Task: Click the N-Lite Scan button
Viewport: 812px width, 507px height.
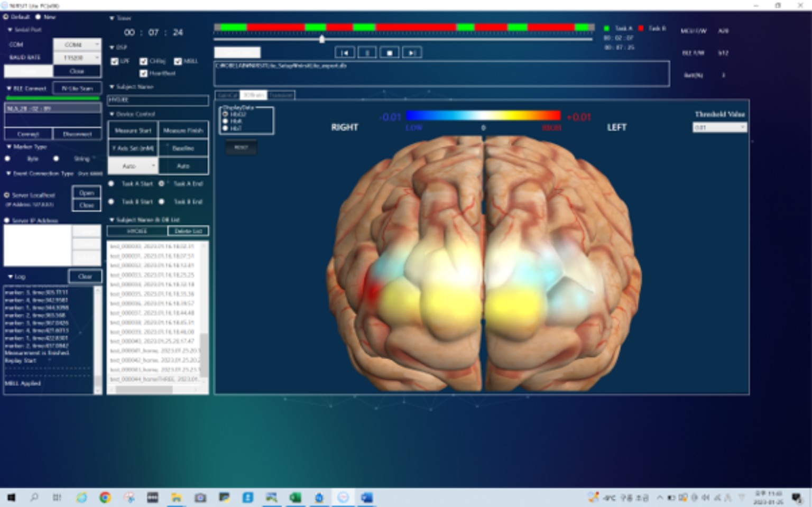Action: point(77,88)
